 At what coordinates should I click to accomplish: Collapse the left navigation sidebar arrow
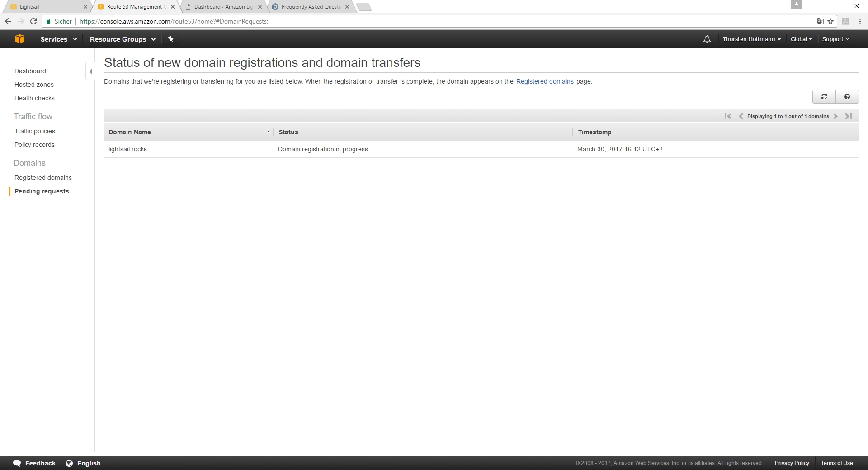[x=90, y=71]
